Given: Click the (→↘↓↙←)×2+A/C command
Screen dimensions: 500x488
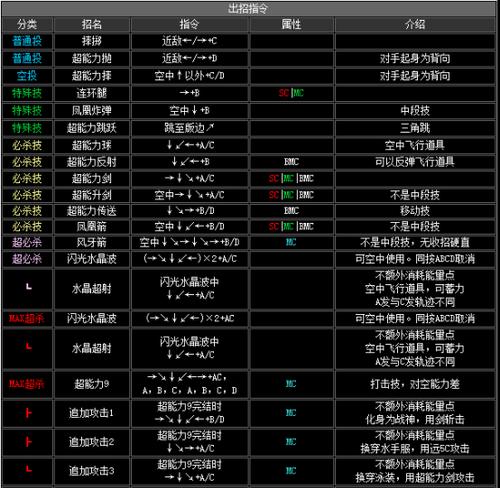Looking at the screenshot, I should (189, 259).
